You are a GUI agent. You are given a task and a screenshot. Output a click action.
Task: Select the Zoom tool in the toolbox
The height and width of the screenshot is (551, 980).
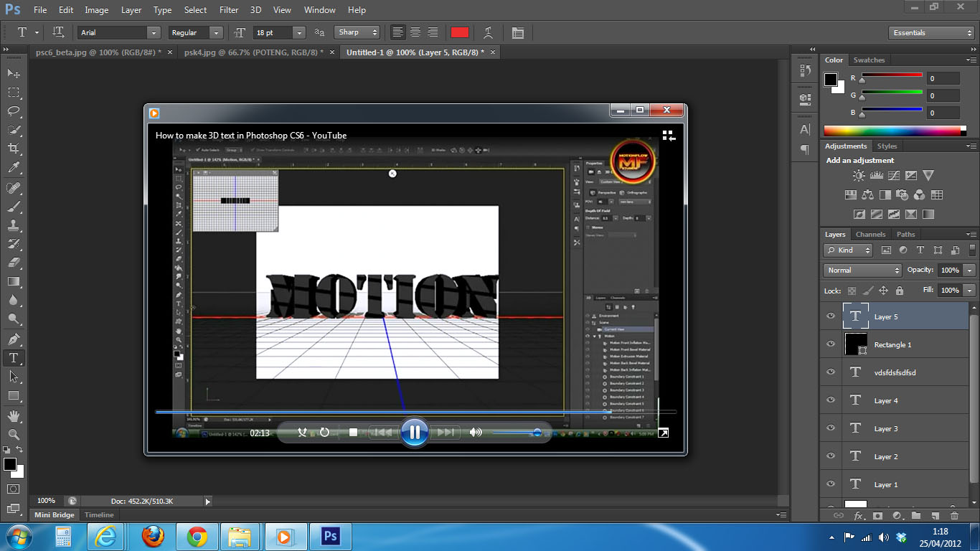(x=14, y=434)
